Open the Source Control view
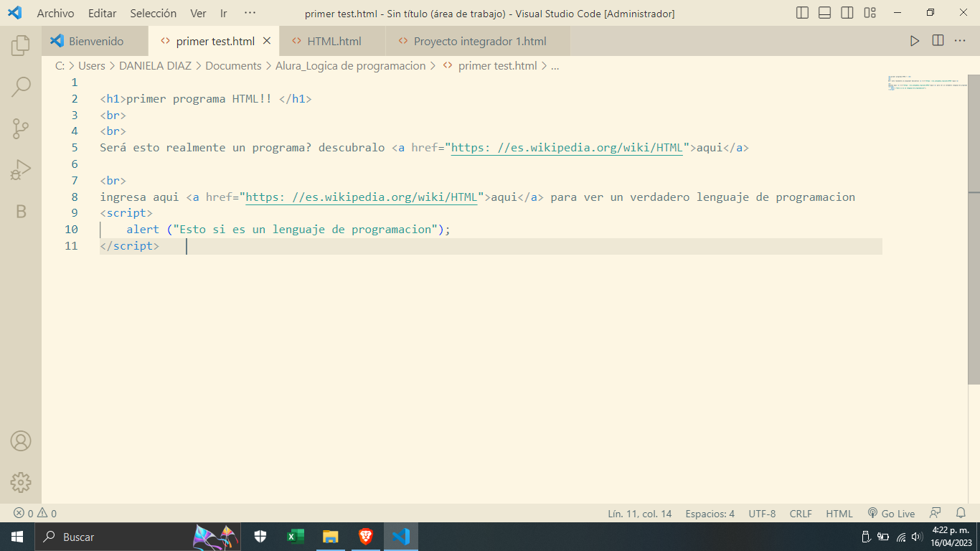 [21, 128]
